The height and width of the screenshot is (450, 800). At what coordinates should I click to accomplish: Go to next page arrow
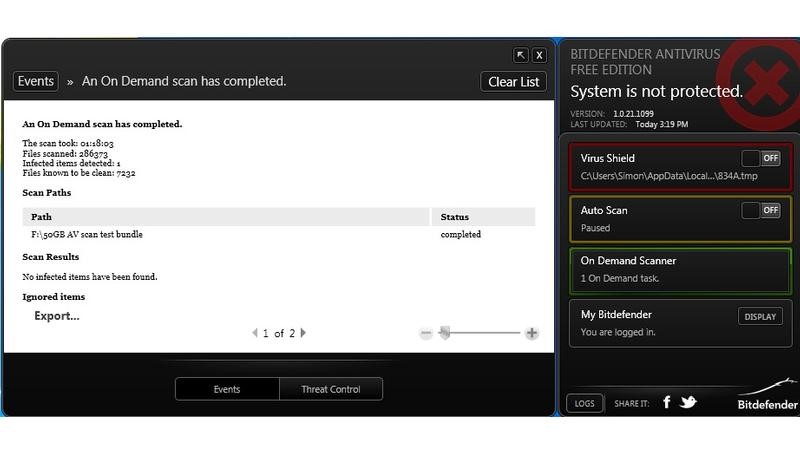(x=303, y=333)
